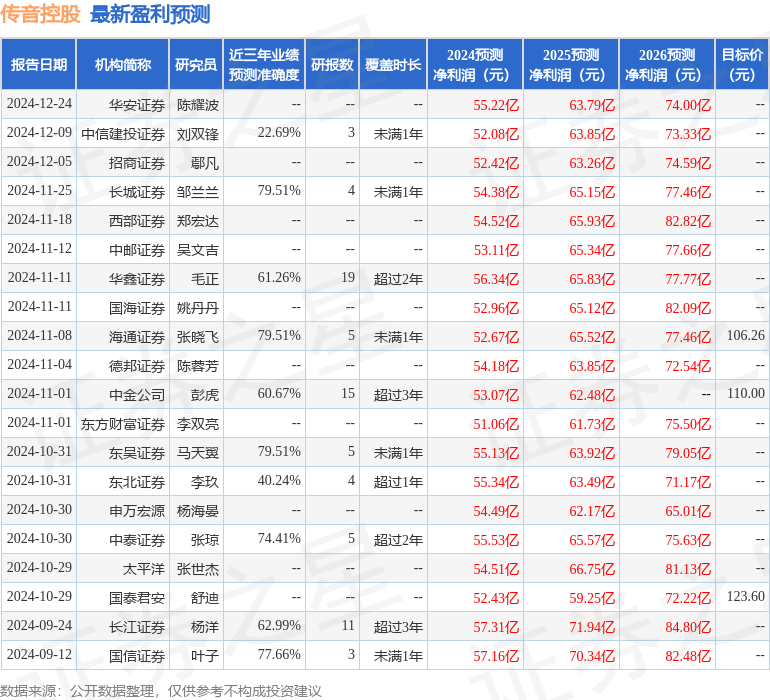Click analyst name 姚丹丹

click(198, 308)
